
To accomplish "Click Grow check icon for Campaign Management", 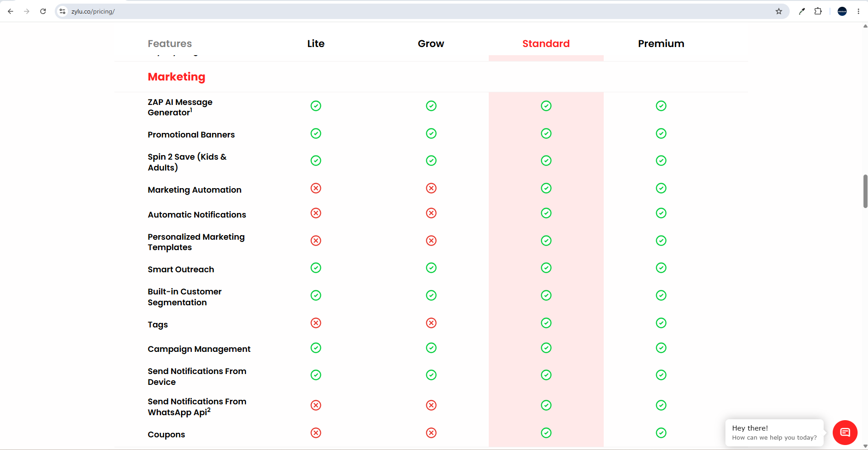I will (x=431, y=348).
